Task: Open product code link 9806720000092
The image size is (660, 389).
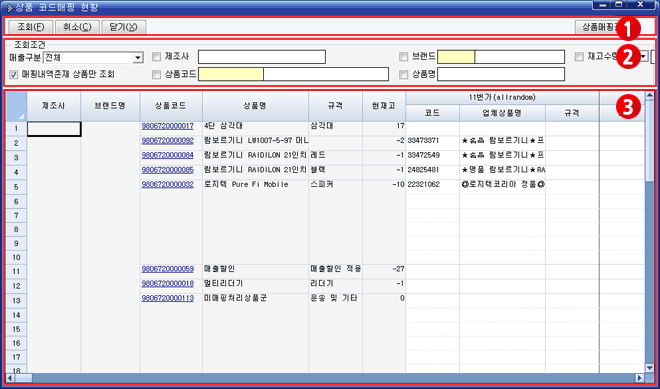Action: (x=168, y=141)
